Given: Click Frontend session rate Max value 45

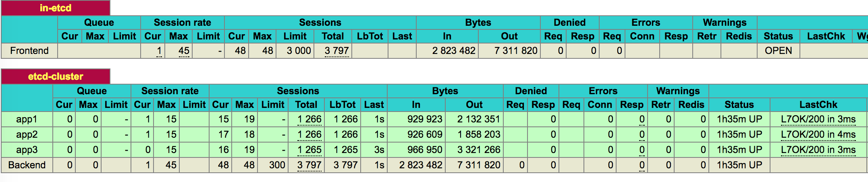Looking at the screenshot, I should 184,51.
